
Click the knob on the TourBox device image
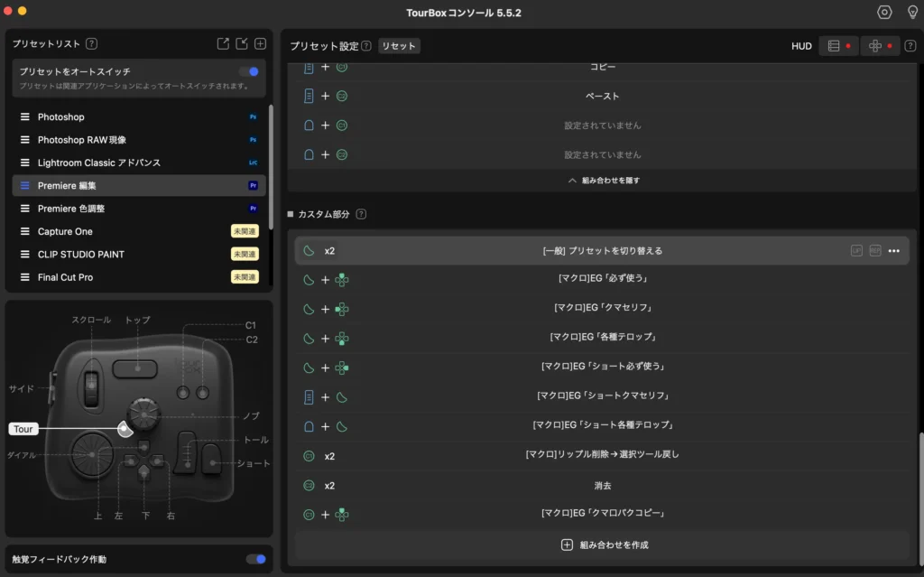click(x=143, y=414)
